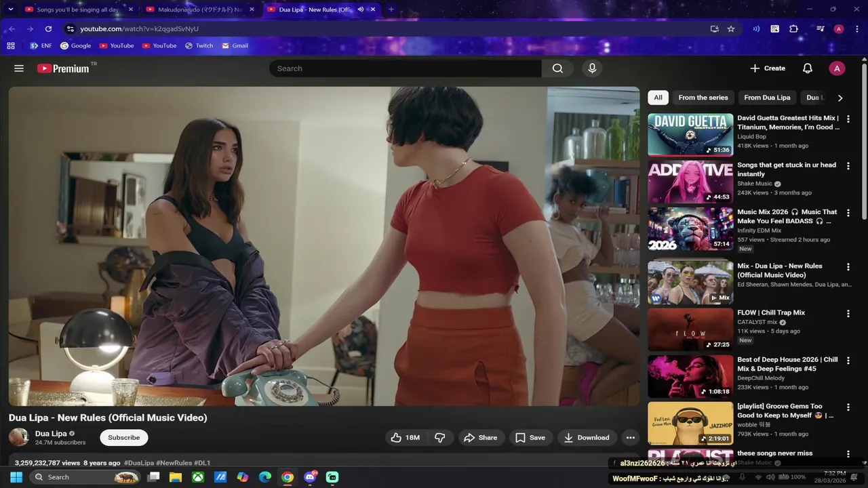The image size is (868, 488).
Task: Bookmark this page with the star
Action: [x=731, y=29]
